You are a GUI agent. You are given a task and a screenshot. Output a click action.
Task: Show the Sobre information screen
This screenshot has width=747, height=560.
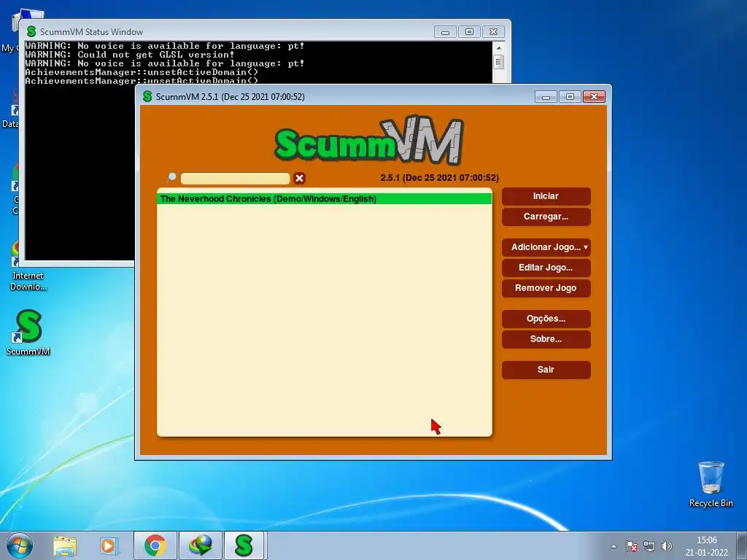[546, 339]
